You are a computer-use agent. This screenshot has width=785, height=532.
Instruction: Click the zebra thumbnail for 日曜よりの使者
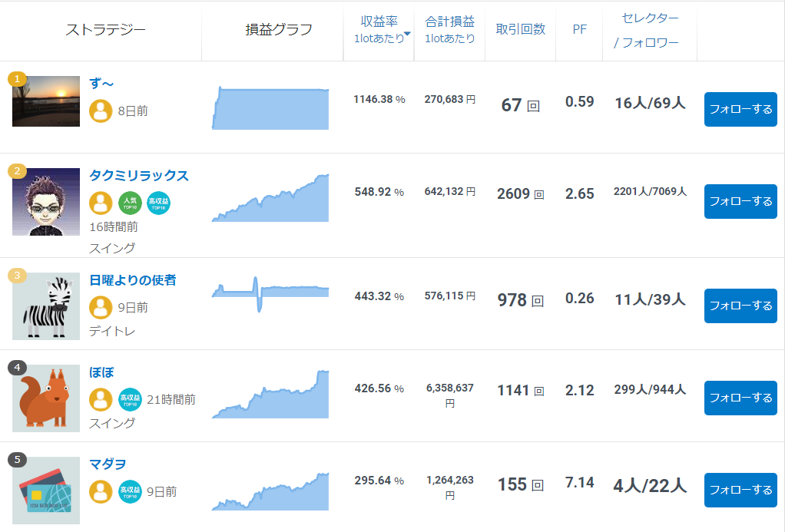(x=46, y=306)
